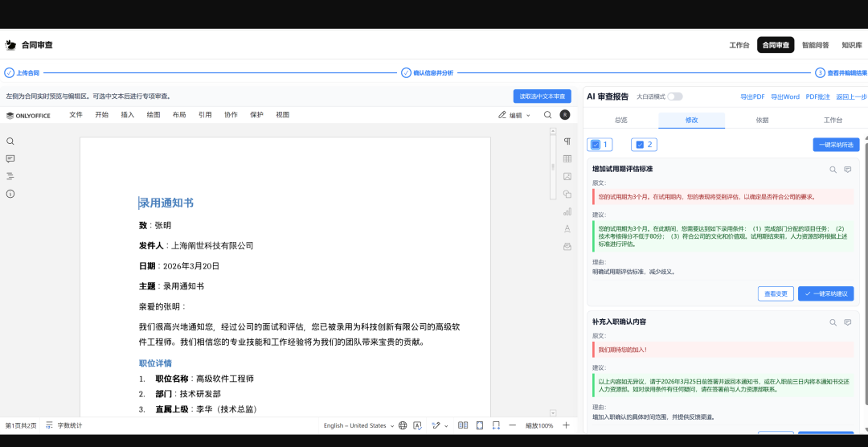Go to 工作台 in top navigation

click(739, 45)
